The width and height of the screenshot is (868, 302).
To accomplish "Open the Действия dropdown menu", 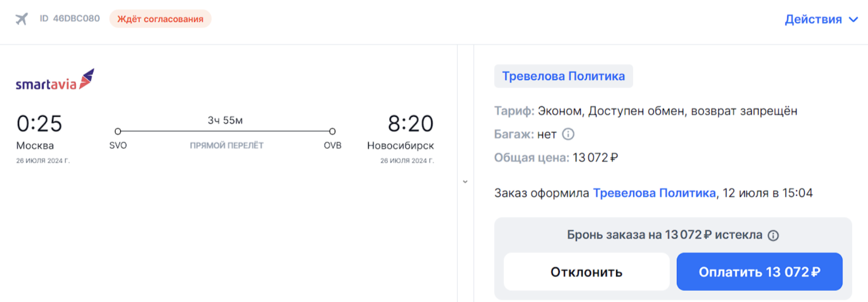I will 821,19.
